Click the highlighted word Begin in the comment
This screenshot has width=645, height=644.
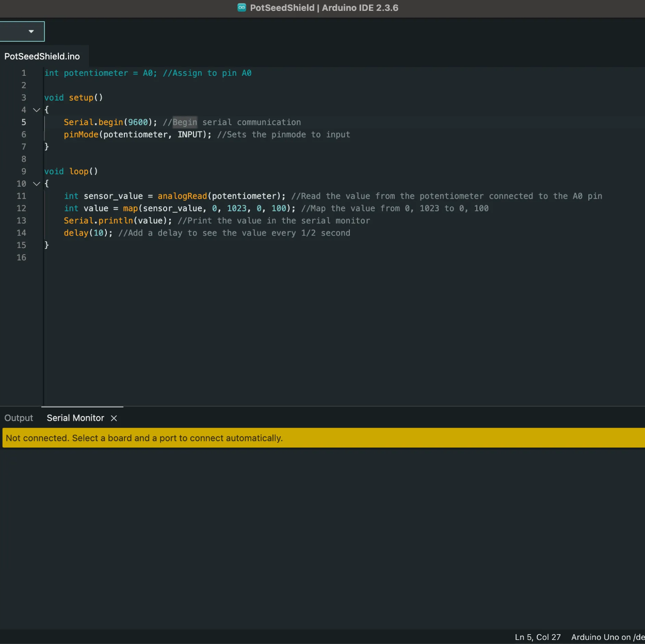click(185, 122)
